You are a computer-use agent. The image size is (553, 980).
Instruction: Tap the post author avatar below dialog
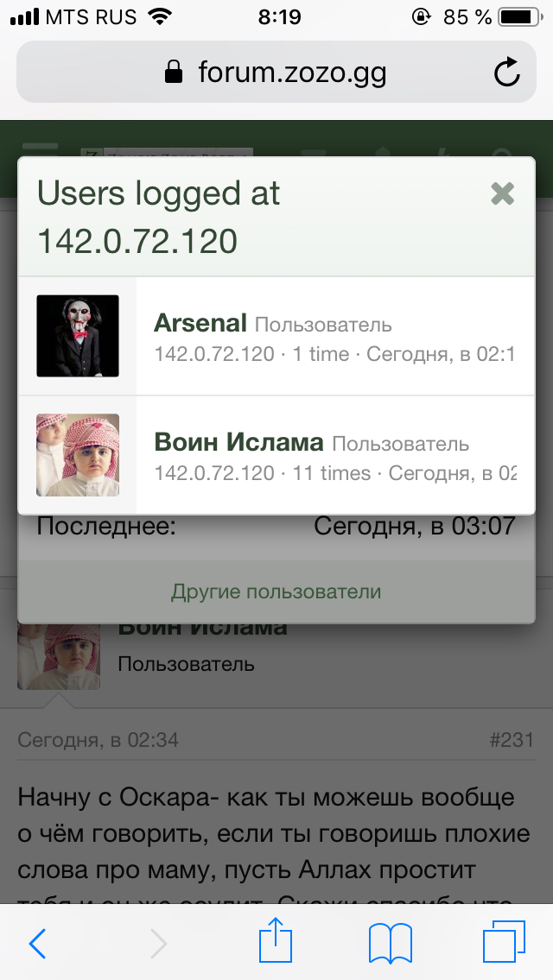coord(59,656)
